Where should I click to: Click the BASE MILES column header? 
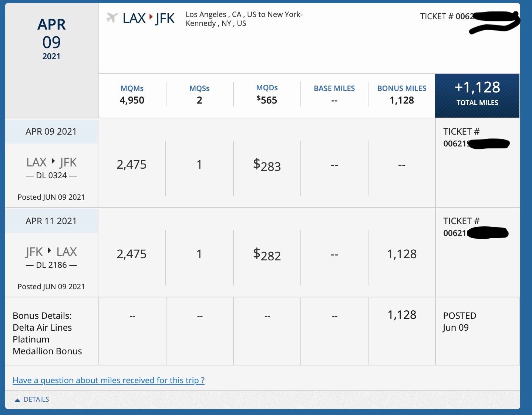pyautogui.click(x=334, y=88)
